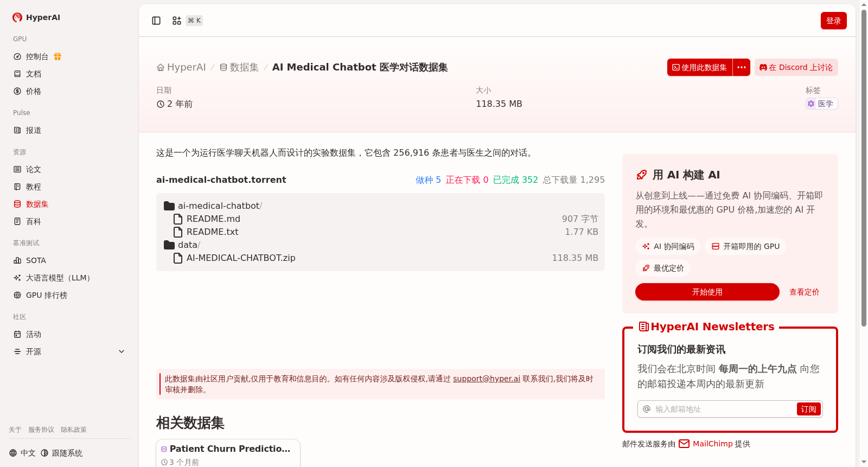Click the 论文 papers icon
This screenshot has width=868, height=467.
pos(17,169)
